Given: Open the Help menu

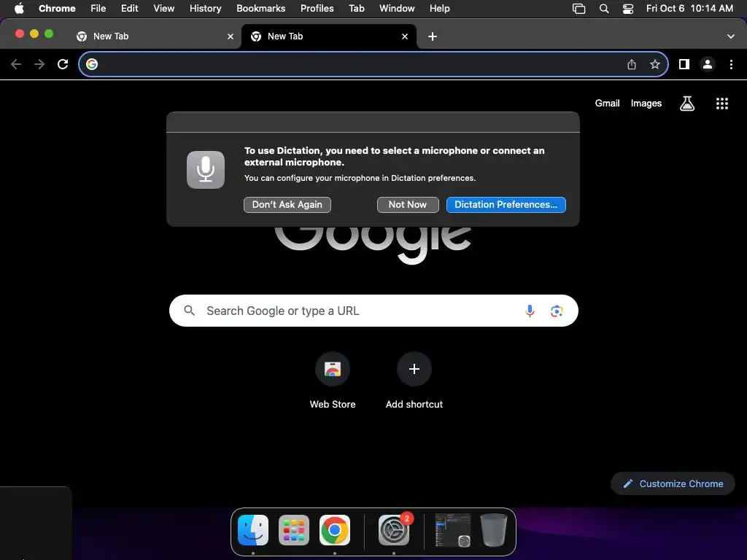Looking at the screenshot, I should (x=440, y=9).
